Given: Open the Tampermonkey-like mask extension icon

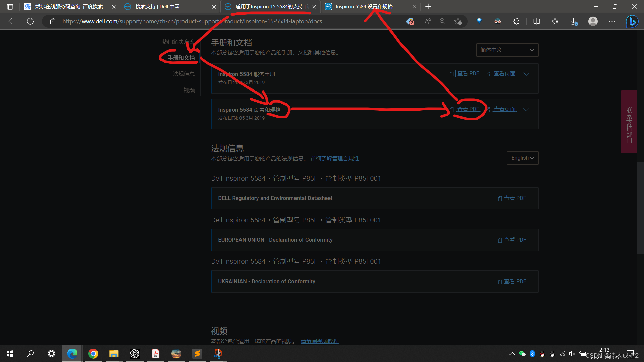Looking at the screenshot, I should [x=498, y=21].
